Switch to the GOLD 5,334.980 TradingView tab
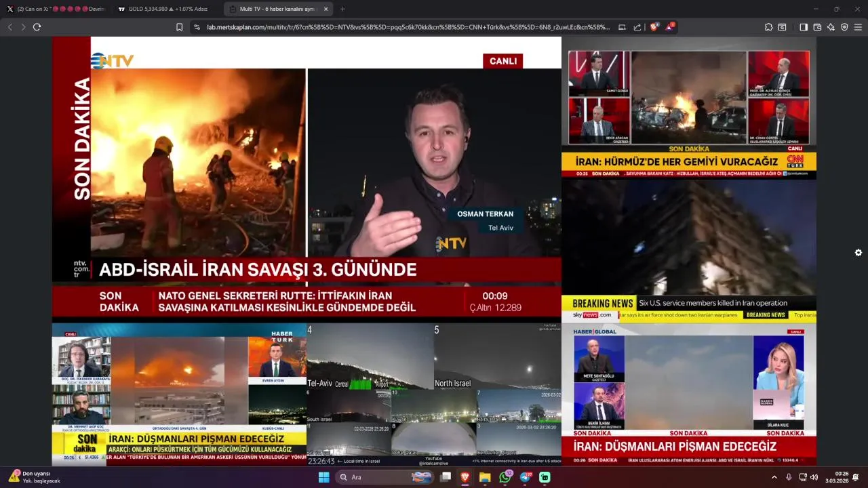 (166, 9)
